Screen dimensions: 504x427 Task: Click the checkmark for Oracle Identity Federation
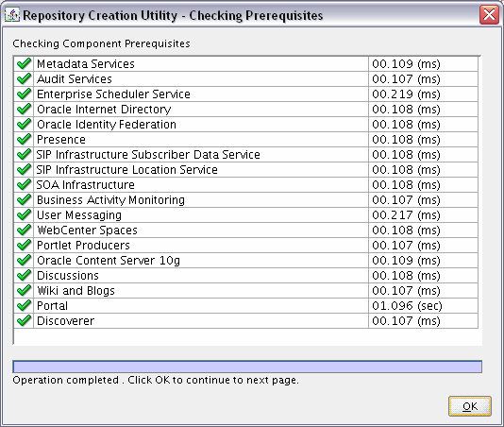click(x=25, y=124)
